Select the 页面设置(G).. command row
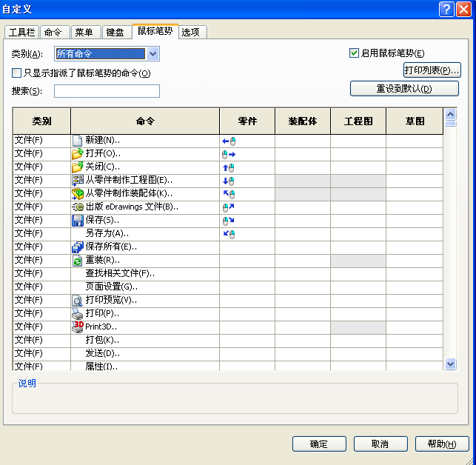This screenshot has width=476, height=465. [x=228, y=287]
